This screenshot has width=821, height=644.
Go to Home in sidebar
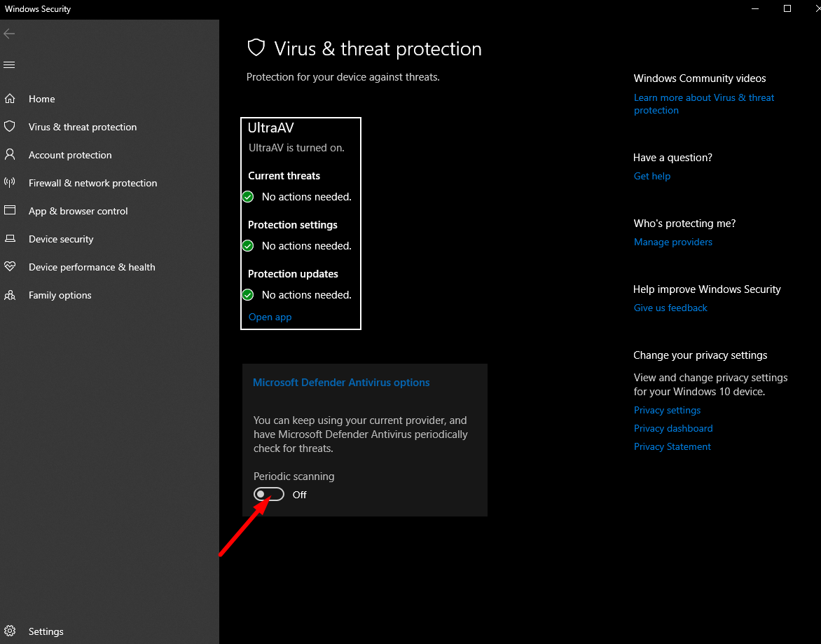(42, 99)
